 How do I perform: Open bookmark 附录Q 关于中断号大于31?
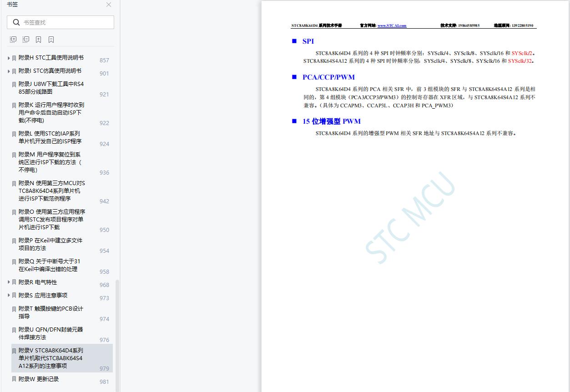tap(50, 265)
